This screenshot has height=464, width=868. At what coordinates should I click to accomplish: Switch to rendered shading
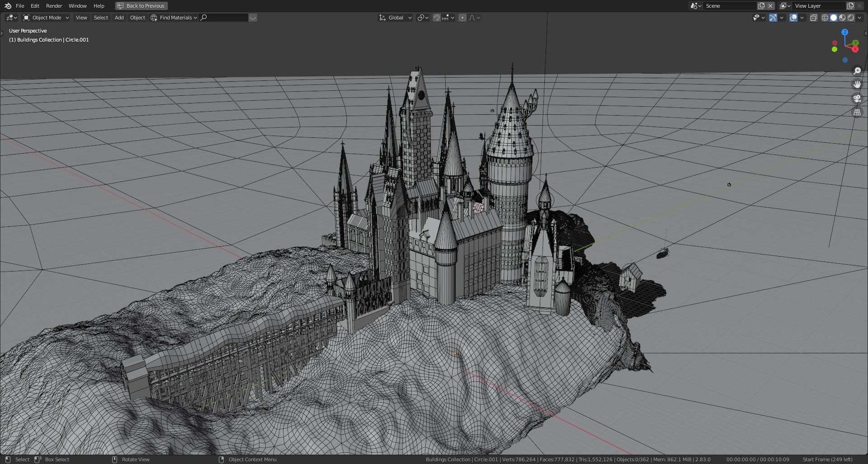851,18
